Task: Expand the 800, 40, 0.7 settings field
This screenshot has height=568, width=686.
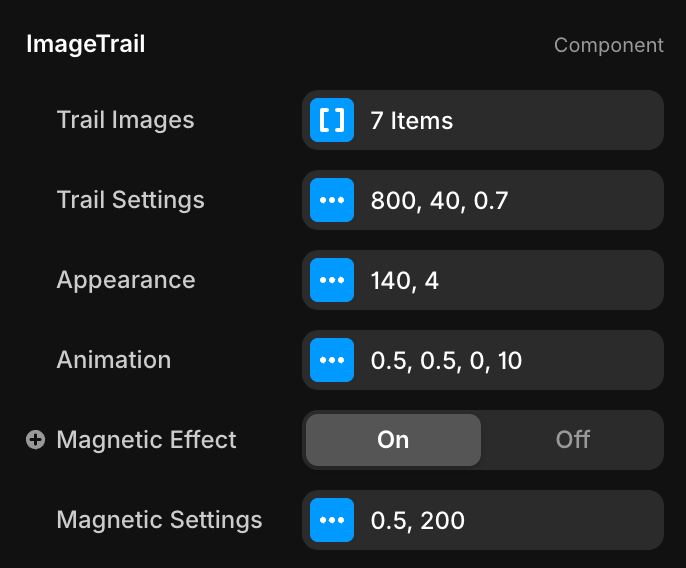Action: tap(500, 200)
